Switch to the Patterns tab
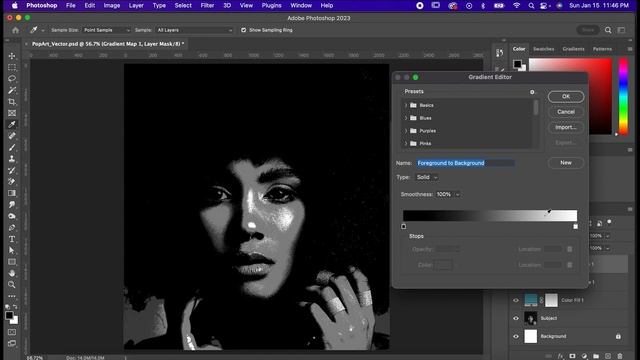This screenshot has height=360, width=640. 602,49
